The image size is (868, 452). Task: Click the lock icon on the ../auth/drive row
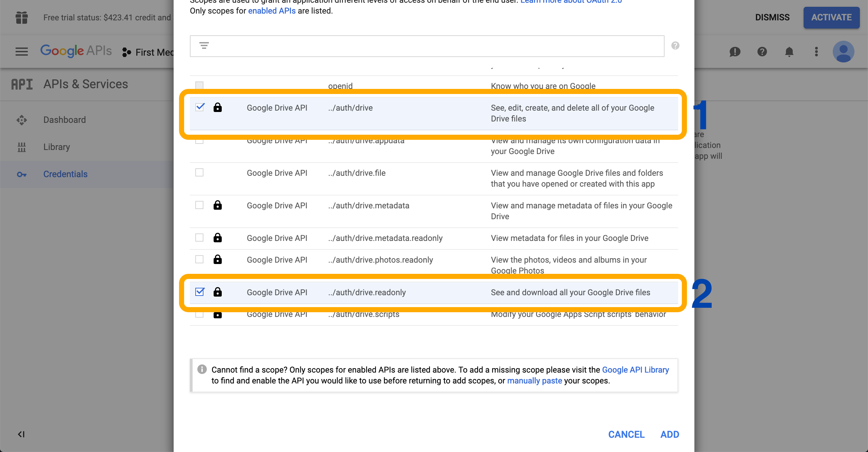pyautogui.click(x=218, y=108)
